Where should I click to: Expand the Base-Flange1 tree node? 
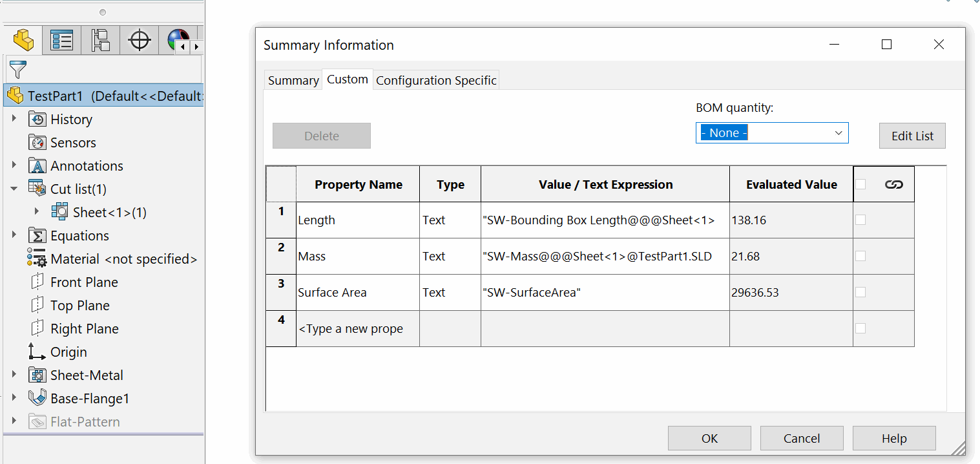pyautogui.click(x=14, y=397)
